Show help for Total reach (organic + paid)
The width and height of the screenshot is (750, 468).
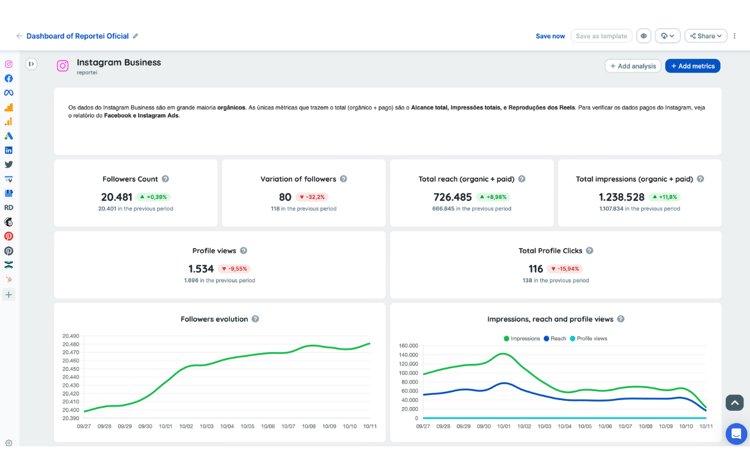522,179
